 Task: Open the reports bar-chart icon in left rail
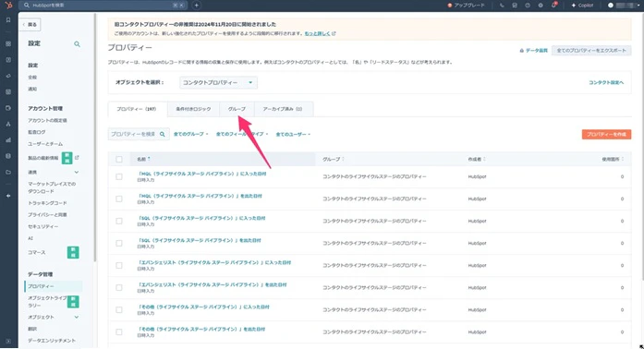click(x=8, y=140)
